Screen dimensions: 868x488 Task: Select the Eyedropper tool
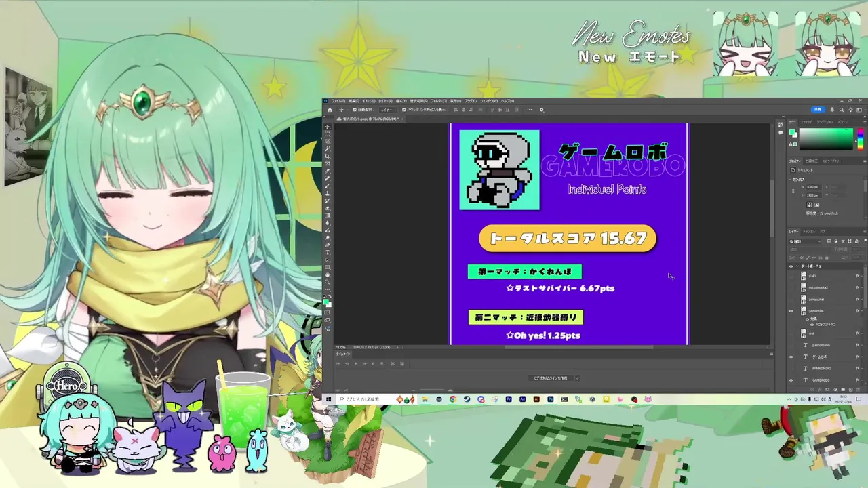tap(329, 170)
